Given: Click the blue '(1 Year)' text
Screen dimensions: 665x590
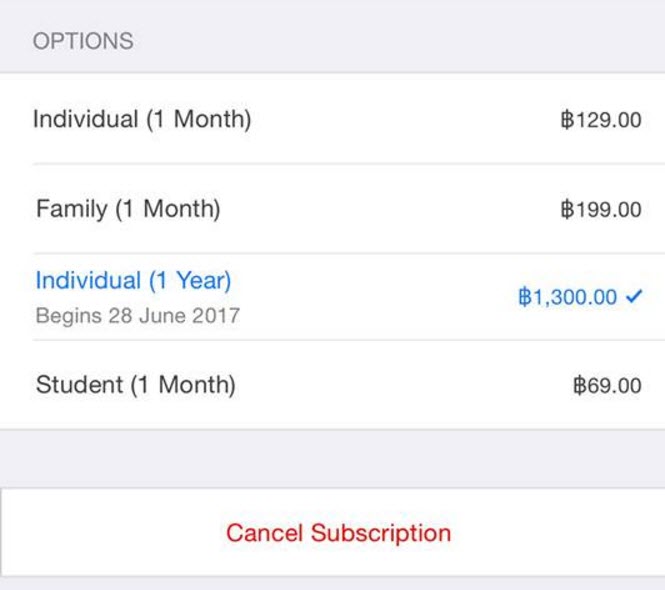Looking at the screenshot, I should pyautogui.click(x=190, y=281).
